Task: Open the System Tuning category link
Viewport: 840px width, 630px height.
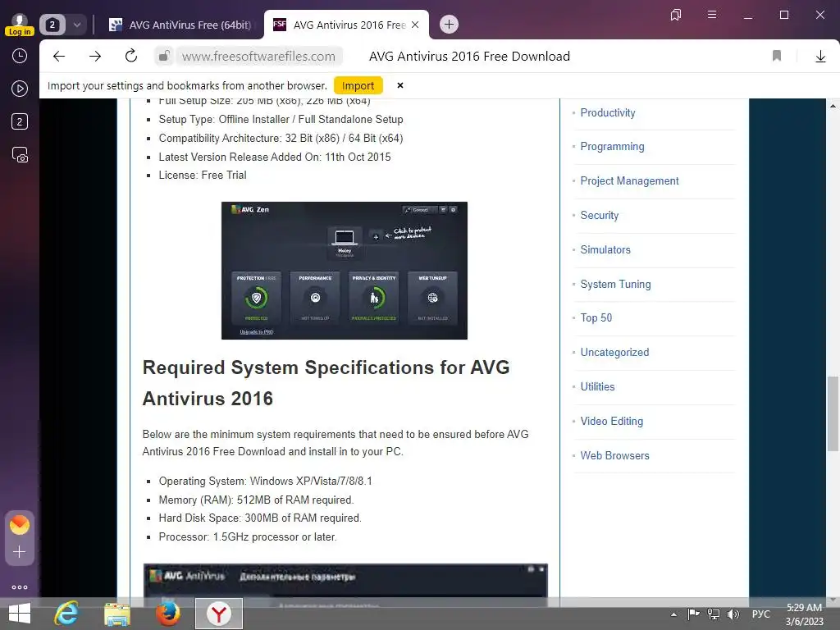Action: tap(615, 284)
